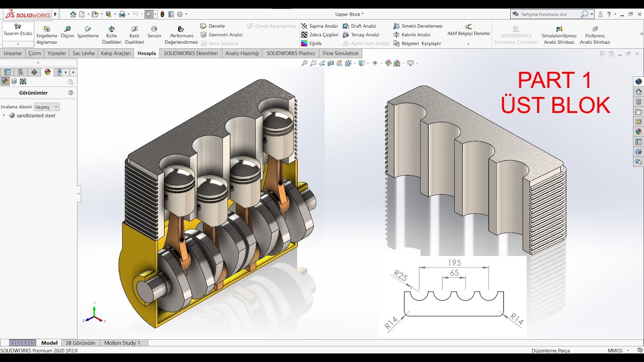
Task: Click the Select arrow cursor tool
Action: [x=149, y=14]
